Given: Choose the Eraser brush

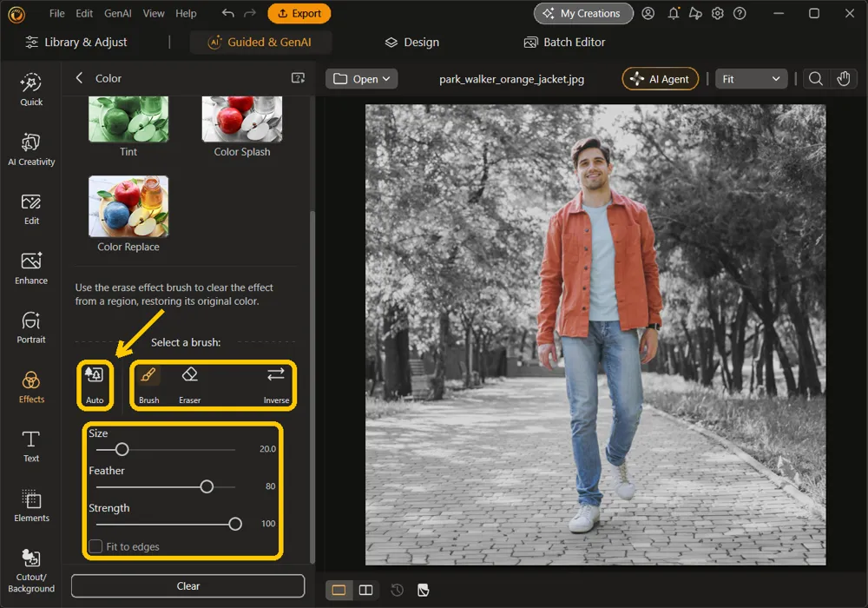Looking at the screenshot, I should [190, 384].
